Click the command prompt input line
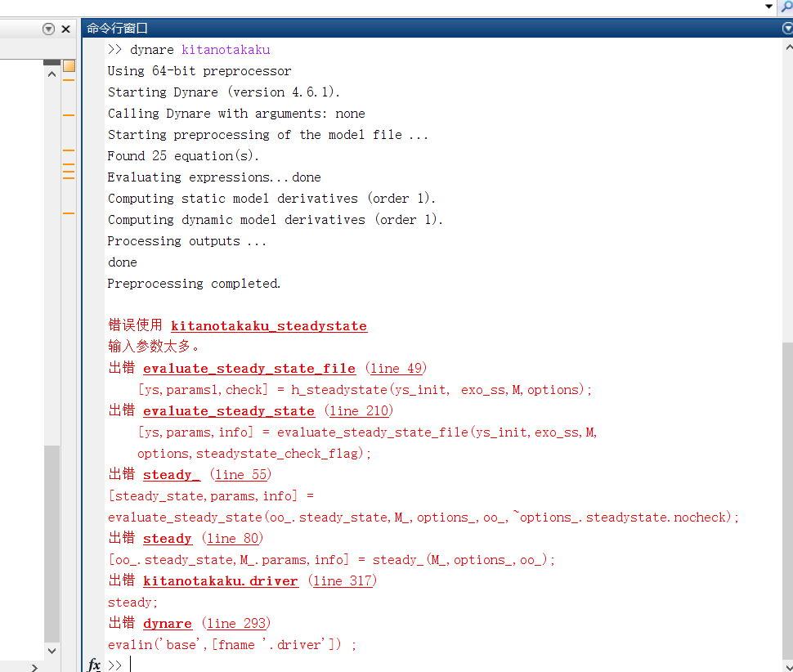This screenshot has width=793, height=672. click(x=409, y=665)
